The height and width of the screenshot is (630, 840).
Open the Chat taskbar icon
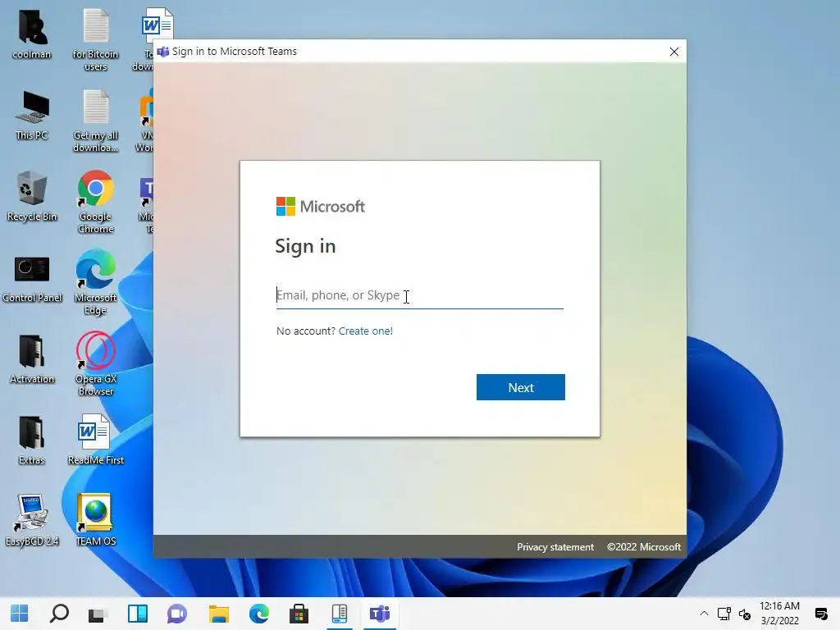[x=177, y=614]
